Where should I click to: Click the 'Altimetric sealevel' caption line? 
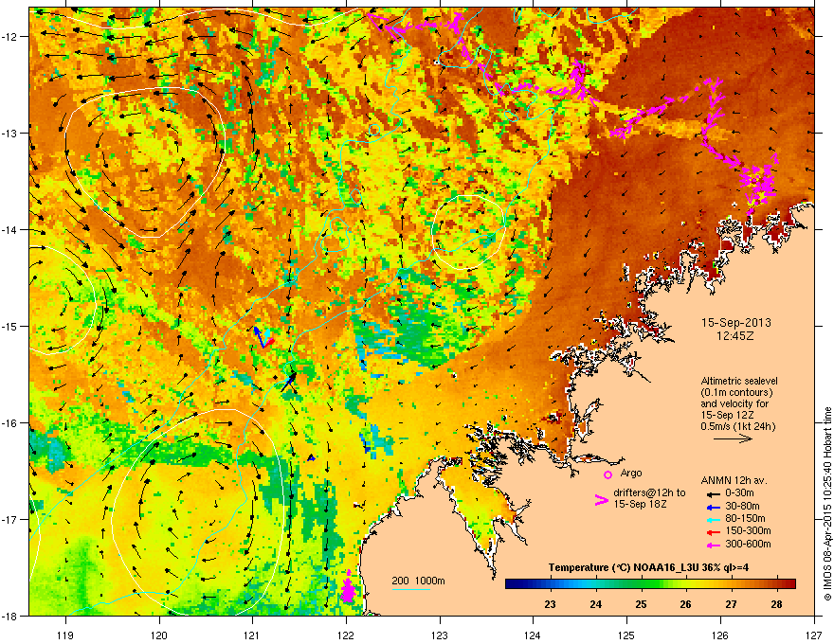(x=739, y=381)
